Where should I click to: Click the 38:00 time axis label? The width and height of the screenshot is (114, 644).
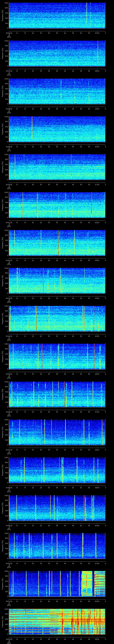pos(97,71)
